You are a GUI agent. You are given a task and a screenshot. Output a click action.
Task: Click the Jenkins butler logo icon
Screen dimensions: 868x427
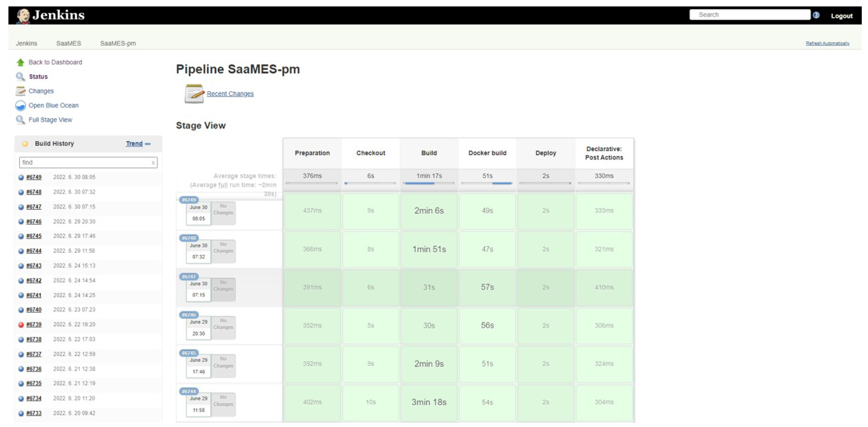(23, 15)
